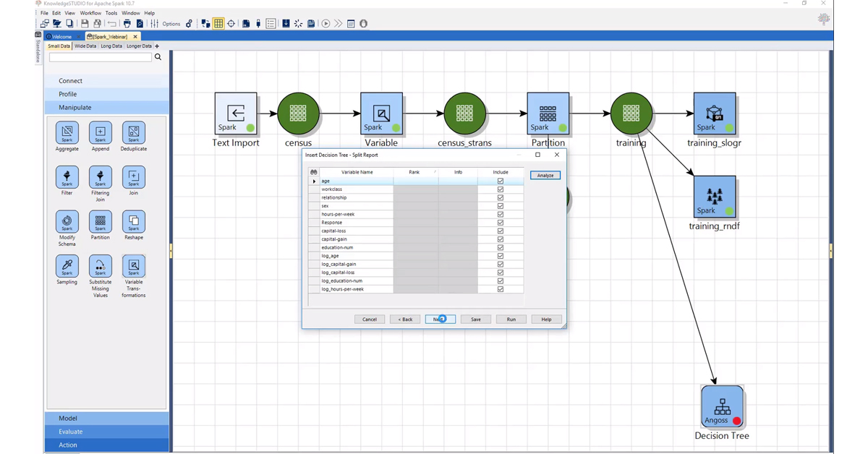868x454 pixels.
Task: Select the Deduplicate Spark tool
Action: (134, 133)
